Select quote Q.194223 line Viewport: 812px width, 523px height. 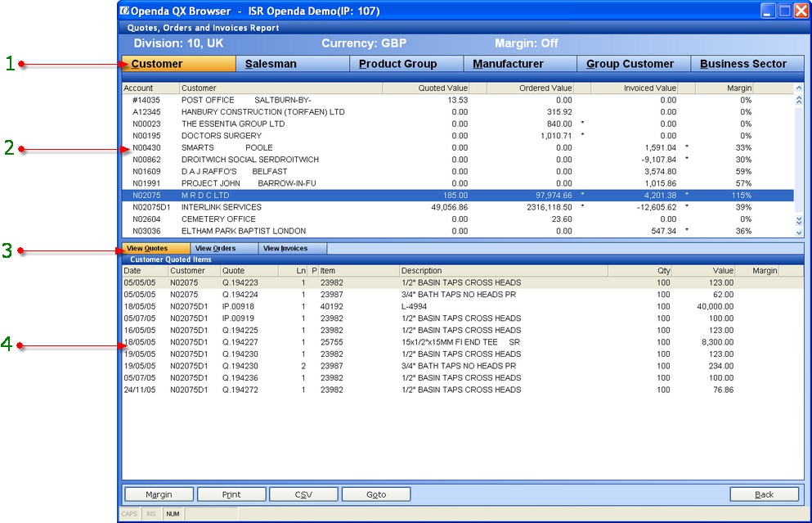point(463,282)
